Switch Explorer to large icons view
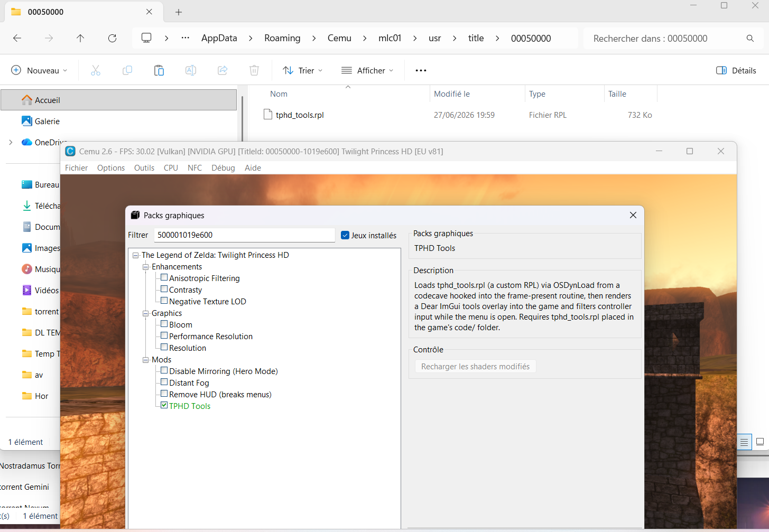The width and height of the screenshot is (769, 532). coord(760,442)
